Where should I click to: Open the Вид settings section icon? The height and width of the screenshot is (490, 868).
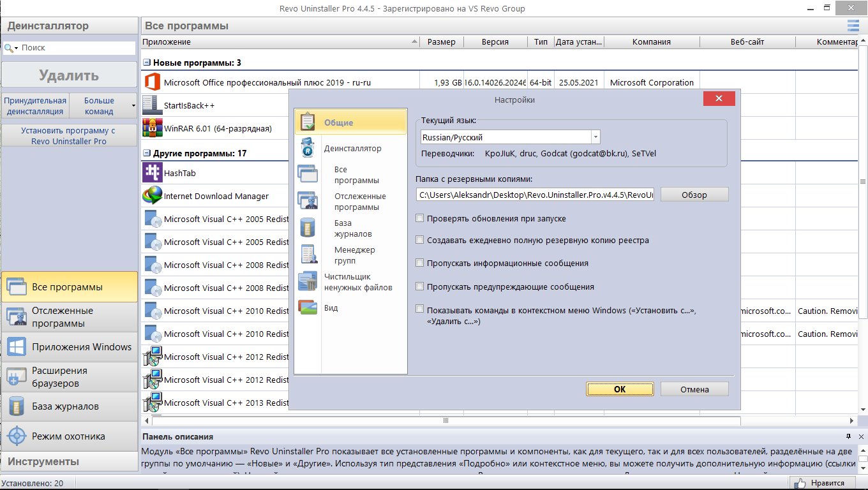point(308,308)
